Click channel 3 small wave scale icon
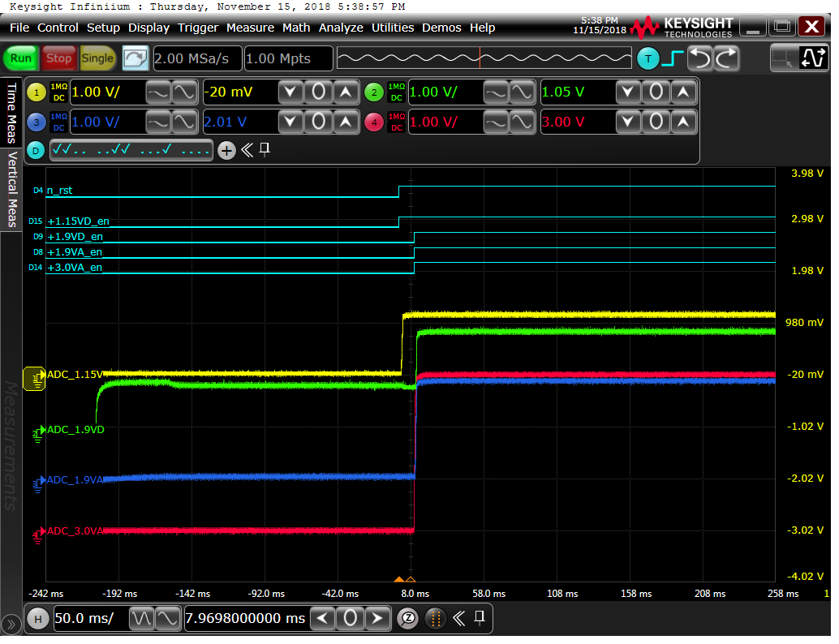 coord(158,122)
